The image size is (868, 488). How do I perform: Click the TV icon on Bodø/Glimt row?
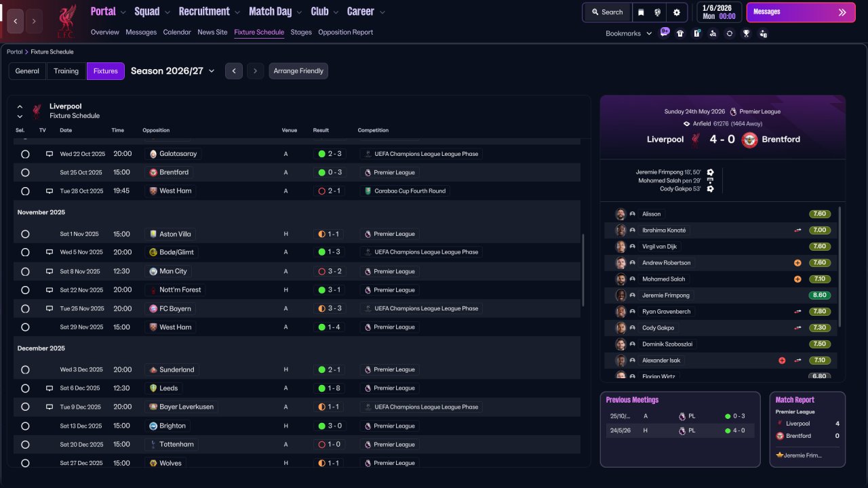[50, 252]
